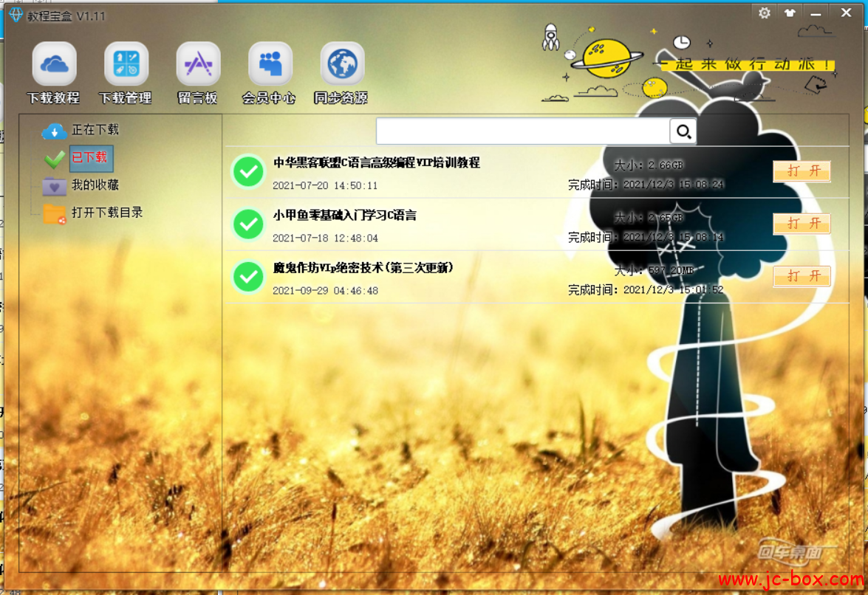
Task: Click the search magnifier button
Action: point(683,131)
